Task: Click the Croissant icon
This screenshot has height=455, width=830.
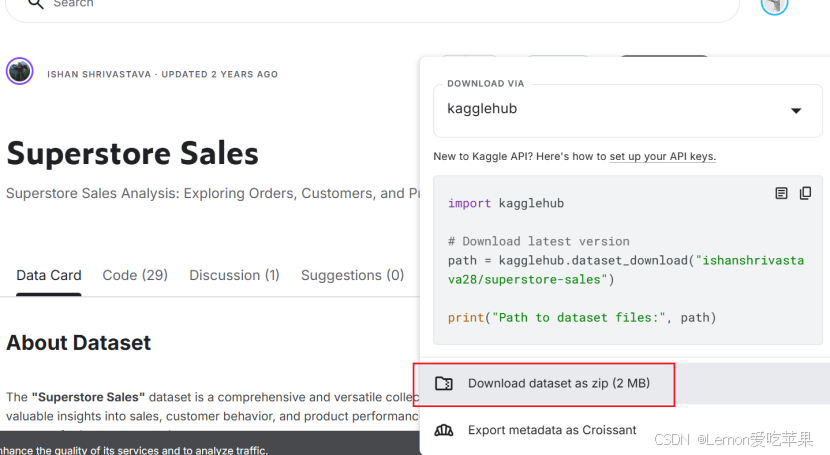Action: point(444,431)
